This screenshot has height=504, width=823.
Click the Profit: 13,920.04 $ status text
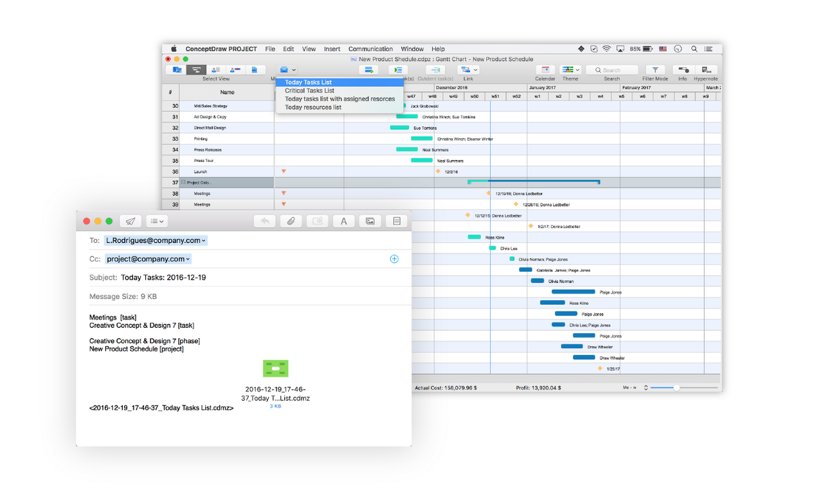(538, 388)
